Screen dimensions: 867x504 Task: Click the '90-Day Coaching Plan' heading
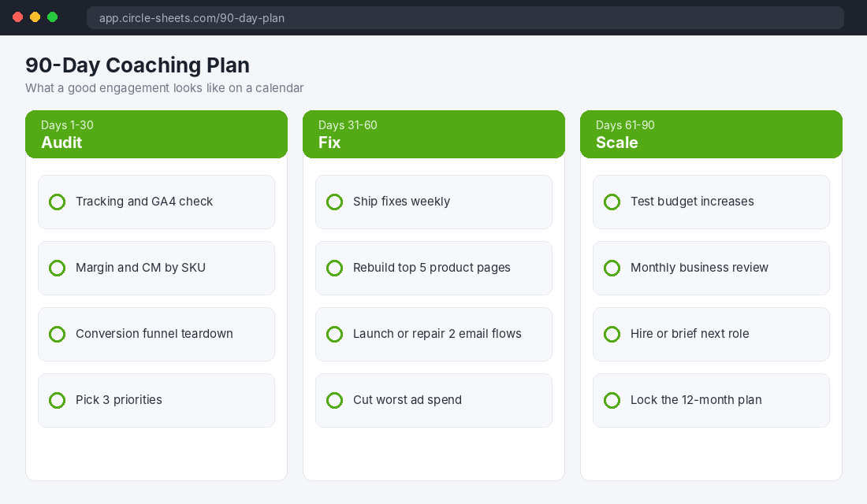click(138, 65)
